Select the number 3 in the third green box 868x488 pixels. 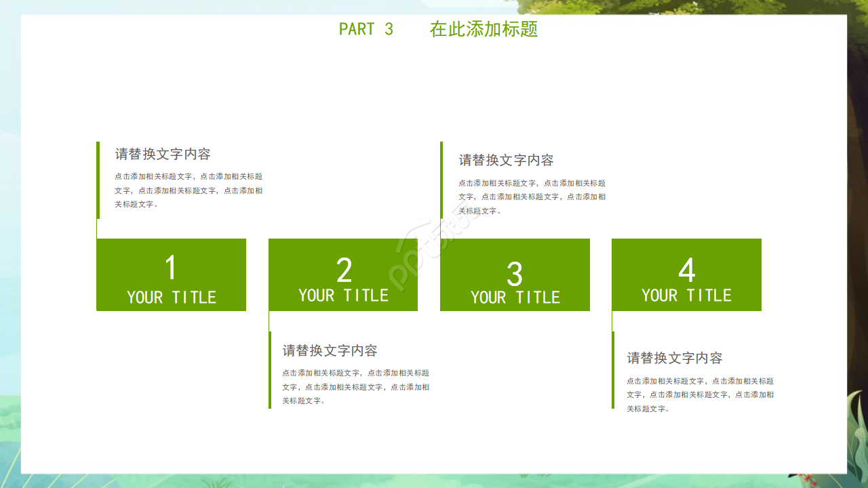[x=515, y=274]
